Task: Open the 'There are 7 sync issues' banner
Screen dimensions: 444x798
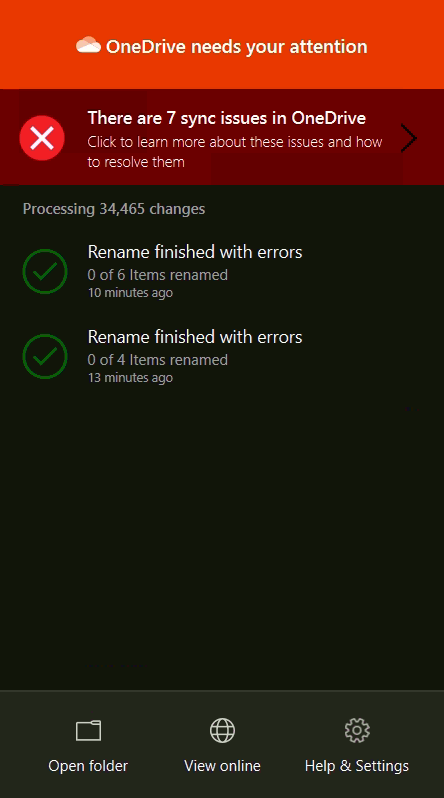Action: click(222, 137)
